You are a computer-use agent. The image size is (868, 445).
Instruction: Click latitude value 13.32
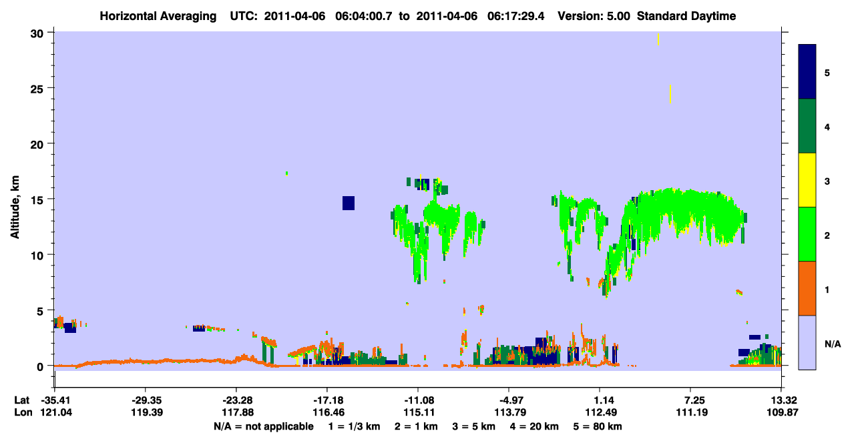[x=782, y=400]
